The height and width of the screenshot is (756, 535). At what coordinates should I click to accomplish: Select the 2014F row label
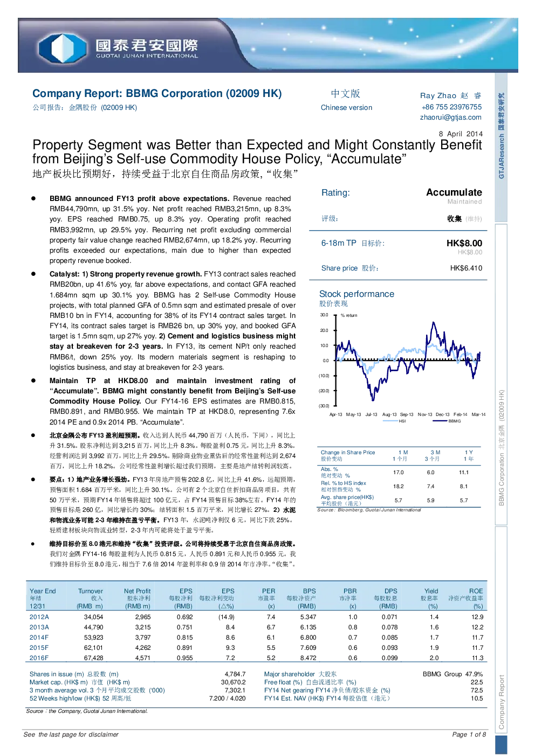(x=39, y=637)
